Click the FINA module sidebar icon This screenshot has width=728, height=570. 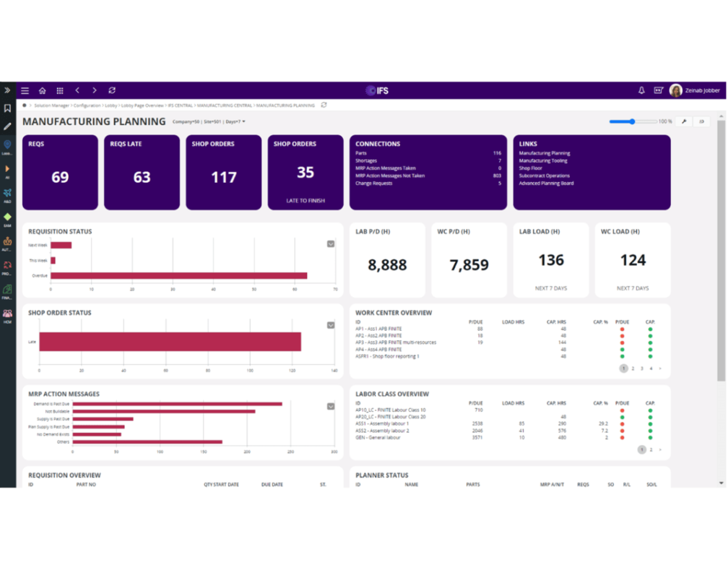pos(8,290)
